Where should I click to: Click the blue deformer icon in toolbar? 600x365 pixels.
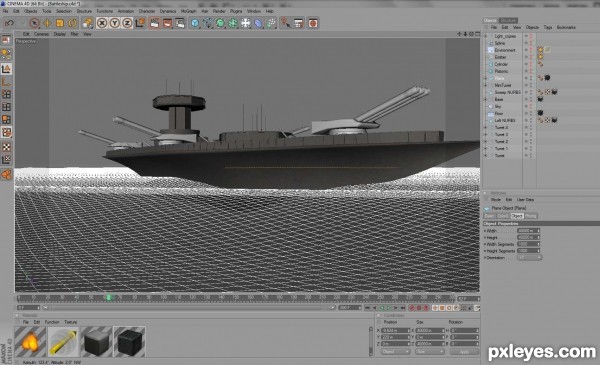pos(258,23)
